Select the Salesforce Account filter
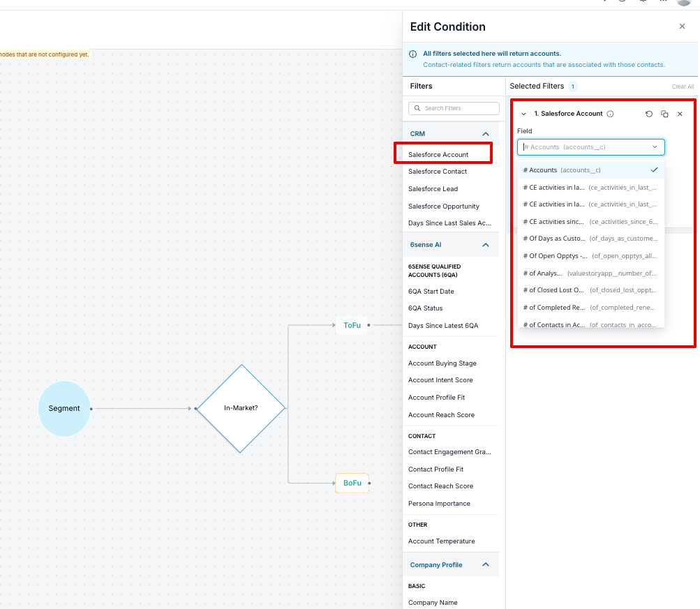Screen dimensions: 700x609 [438, 154]
